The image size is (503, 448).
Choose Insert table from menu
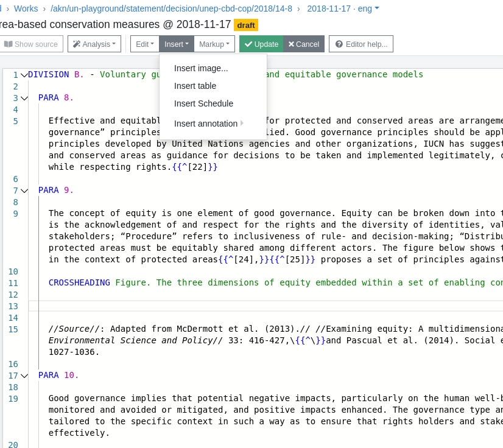[x=195, y=86]
